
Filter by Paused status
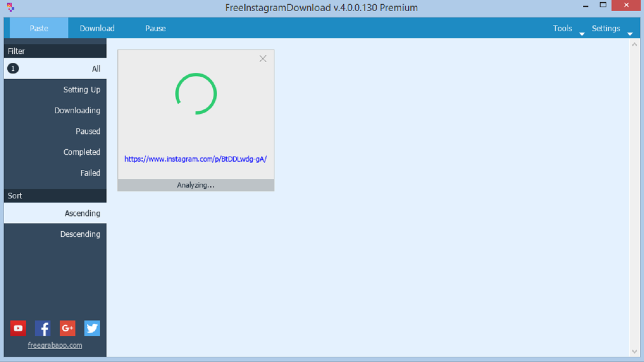coord(55,131)
